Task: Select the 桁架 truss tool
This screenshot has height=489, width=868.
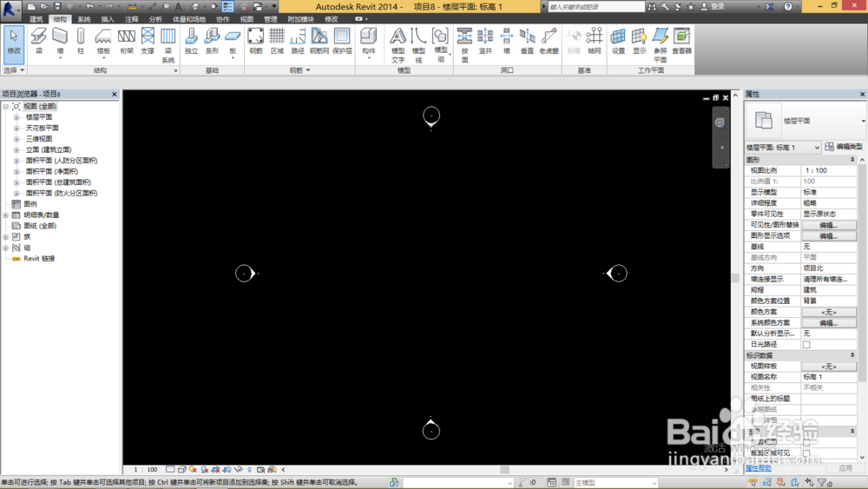Action: pyautogui.click(x=127, y=41)
